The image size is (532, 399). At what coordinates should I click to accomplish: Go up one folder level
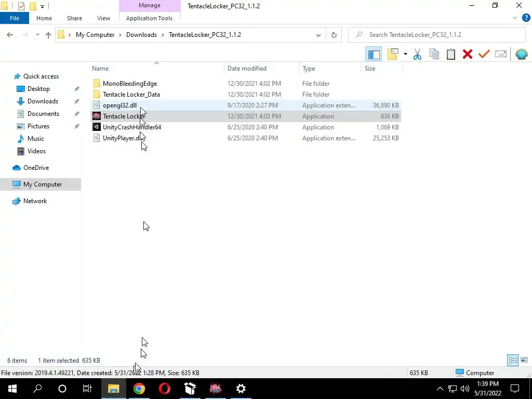[x=48, y=35]
